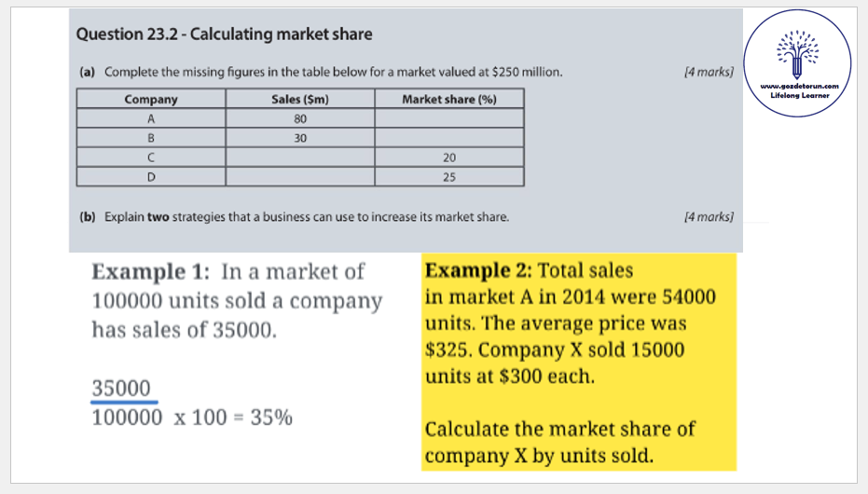868x494 pixels.
Task: Click the sales value 30 cell
Action: pos(300,138)
